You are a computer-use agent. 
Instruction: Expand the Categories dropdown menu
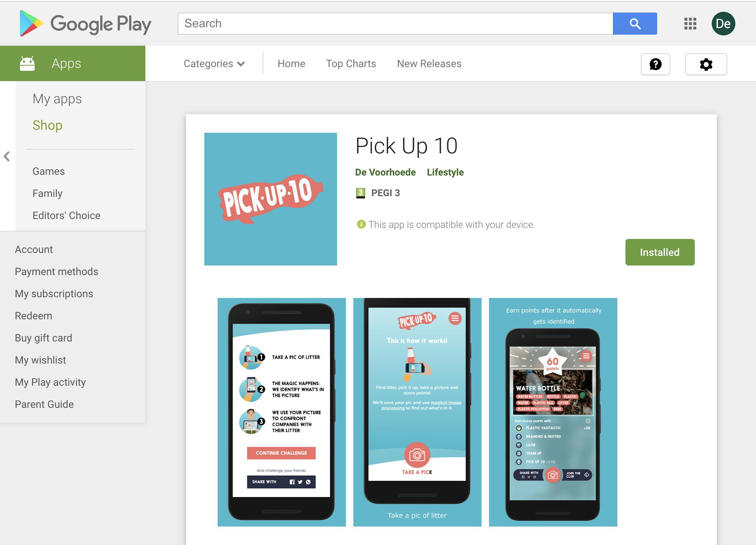coord(213,64)
